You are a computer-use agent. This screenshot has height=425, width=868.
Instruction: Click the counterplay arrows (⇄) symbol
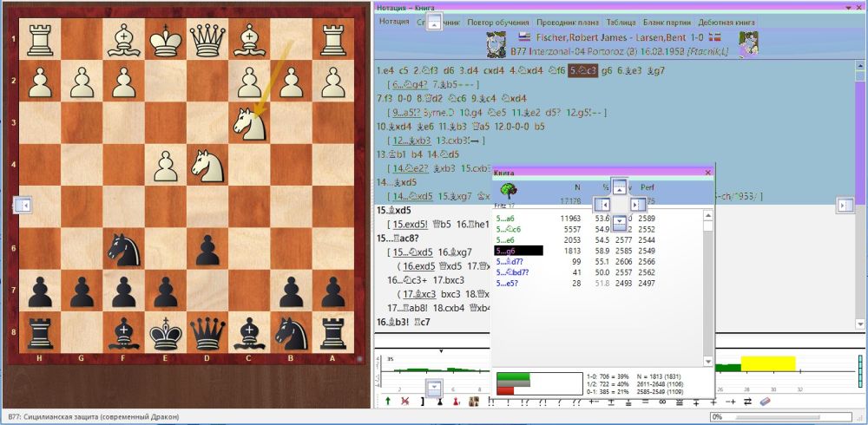click(x=748, y=402)
